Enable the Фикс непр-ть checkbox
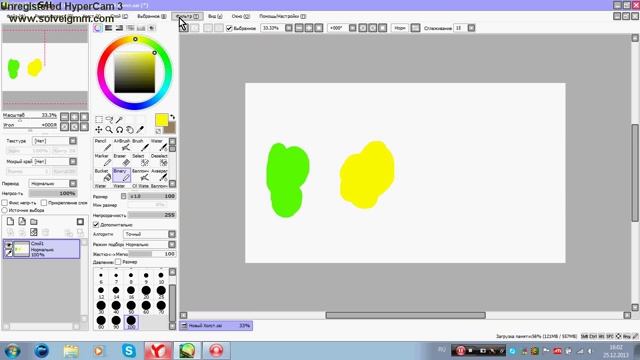Image resolution: width=640 pixels, height=360 pixels. point(5,203)
